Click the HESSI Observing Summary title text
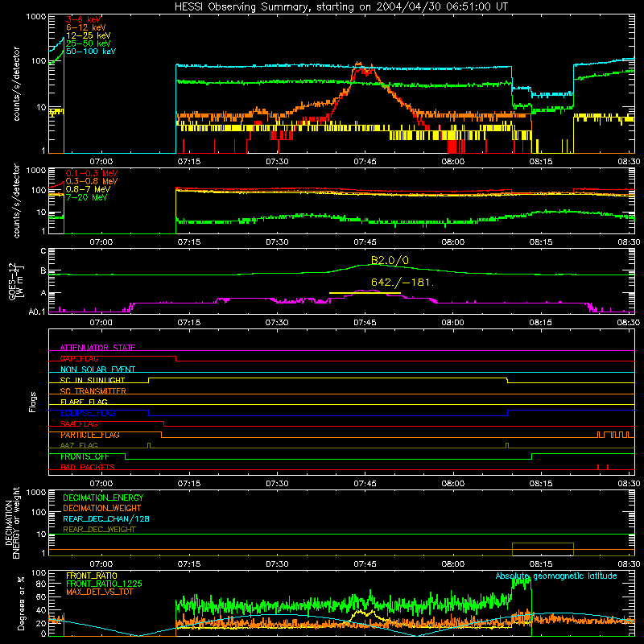The image size is (644, 644). (341, 7)
